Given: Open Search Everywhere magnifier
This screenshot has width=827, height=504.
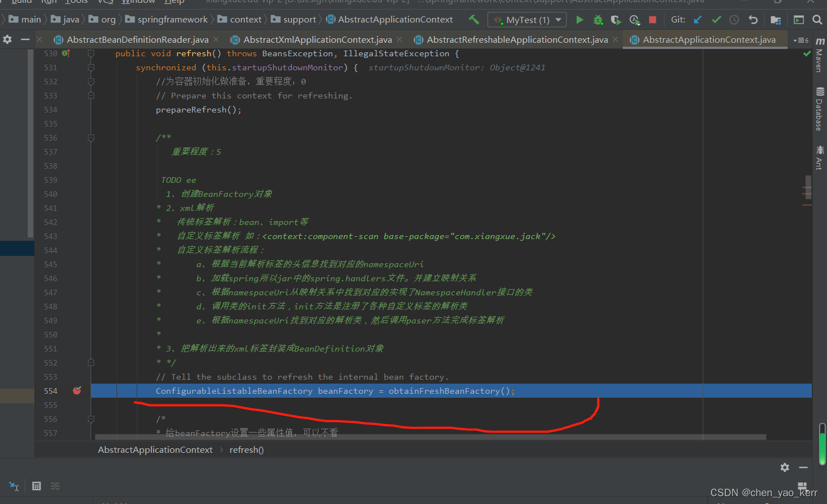Looking at the screenshot, I should pos(817,20).
